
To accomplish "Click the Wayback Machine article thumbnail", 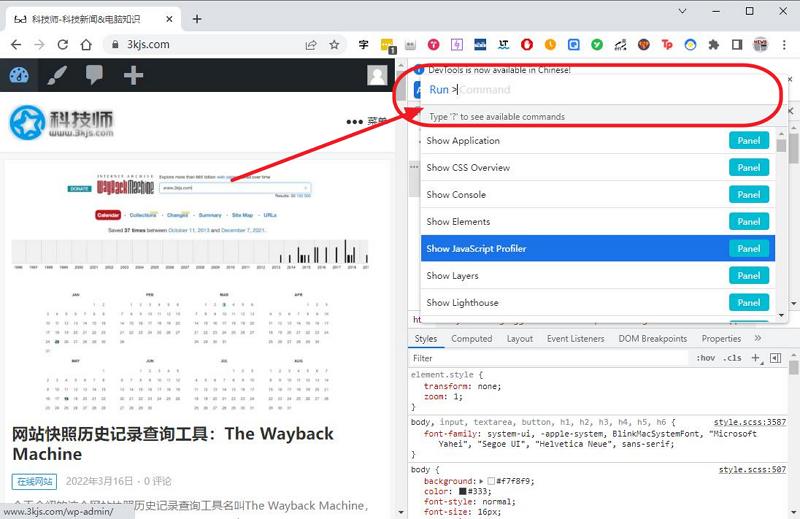I will pyautogui.click(x=190, y=292).
